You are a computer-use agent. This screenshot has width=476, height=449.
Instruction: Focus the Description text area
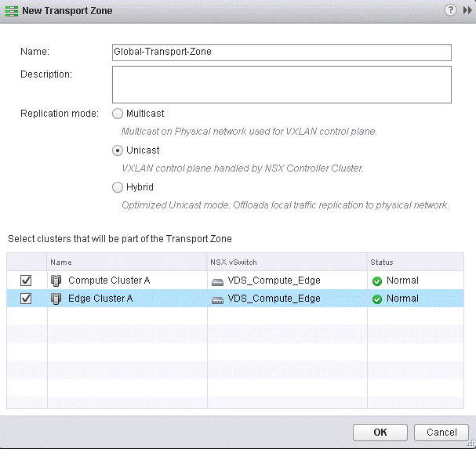[282, 84]
